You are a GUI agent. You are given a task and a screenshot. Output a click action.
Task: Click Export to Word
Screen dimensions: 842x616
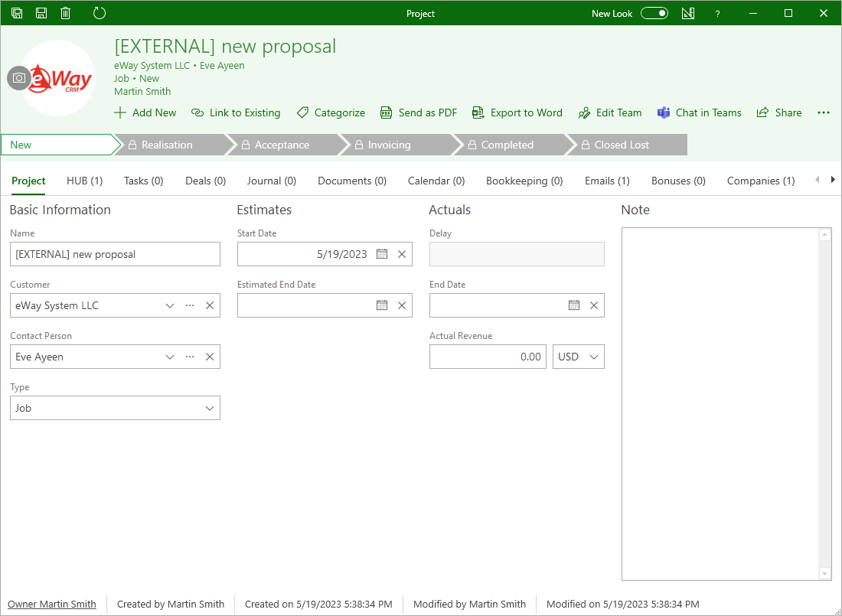pyautogui.click(x=517, y=112)
